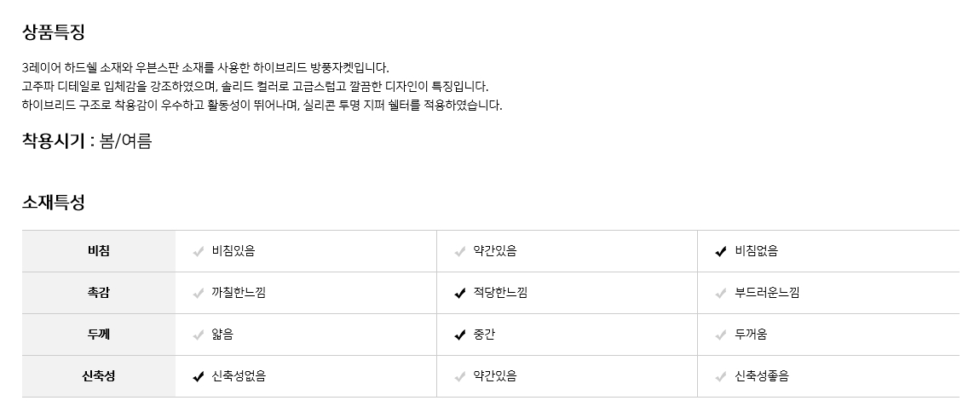Click the checkmark next to 신축성좋음
The height and width of the screenshot is (412, 980).
(721, 376)
